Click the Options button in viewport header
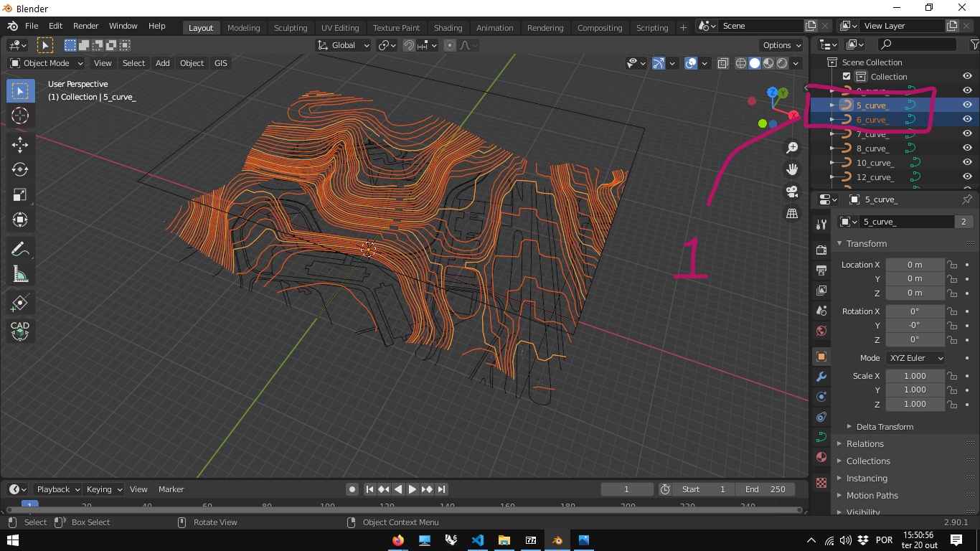The width and height of the screenshot is (980, 551). (781, 45)
